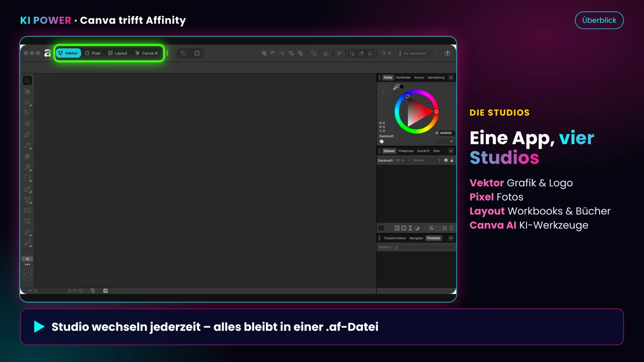Click the flip horizontal toolbar icon
Screen dimensions: 644x362
click(x=326, y=53)
